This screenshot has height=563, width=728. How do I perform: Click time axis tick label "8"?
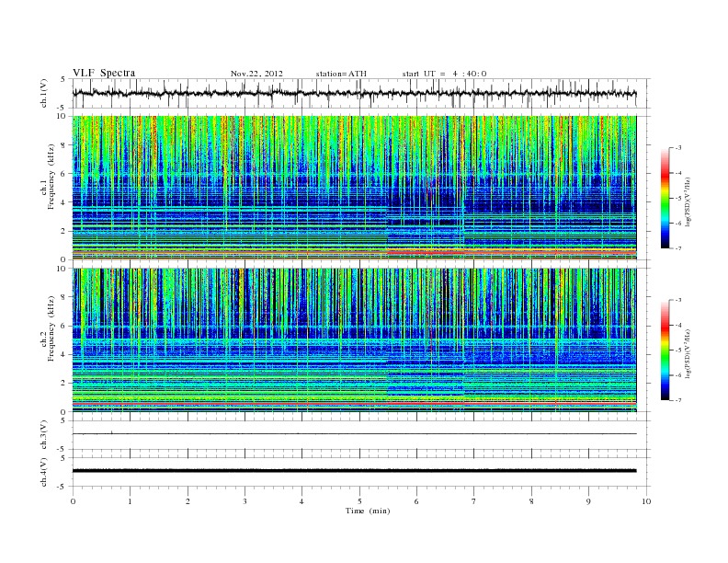click(531, 501)
